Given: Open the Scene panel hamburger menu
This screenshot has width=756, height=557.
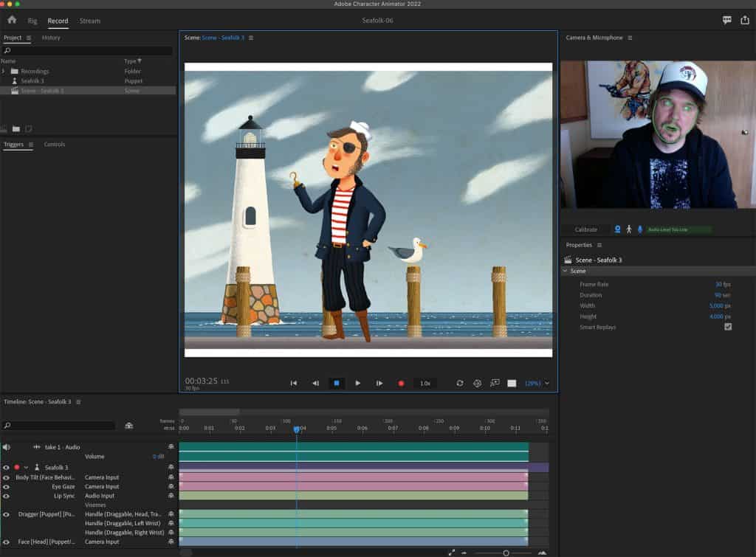Looking at the screenshot, I should (x=251, y=38).
